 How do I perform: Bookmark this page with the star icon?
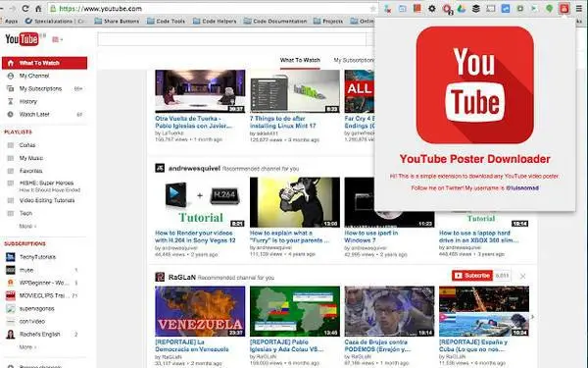[x=372, y=8]
